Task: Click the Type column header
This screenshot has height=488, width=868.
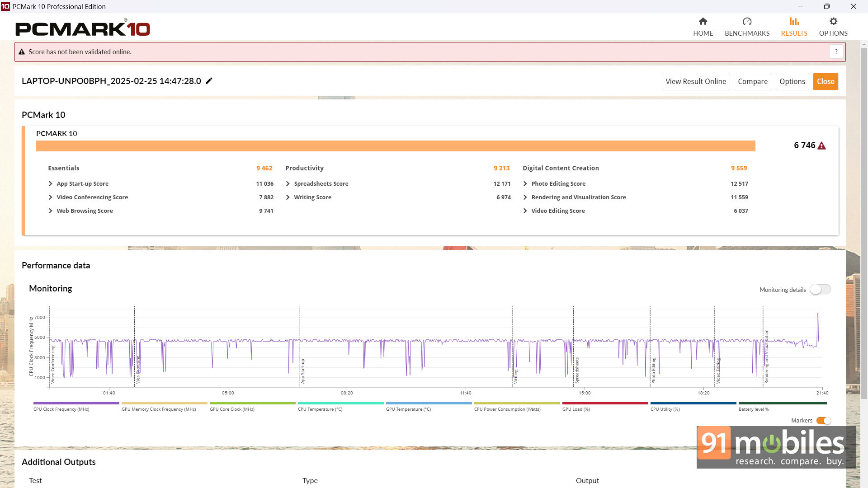Action: [x=310, y=480]
